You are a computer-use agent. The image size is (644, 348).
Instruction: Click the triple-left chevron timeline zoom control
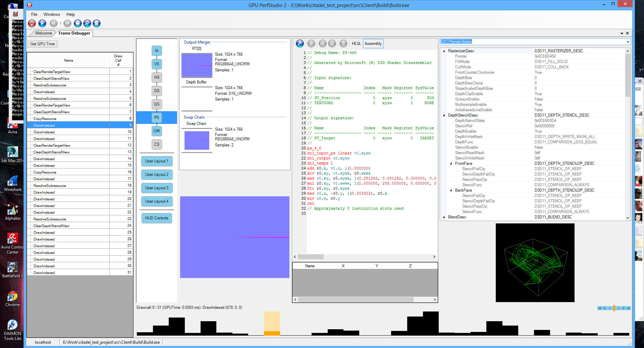600,308
